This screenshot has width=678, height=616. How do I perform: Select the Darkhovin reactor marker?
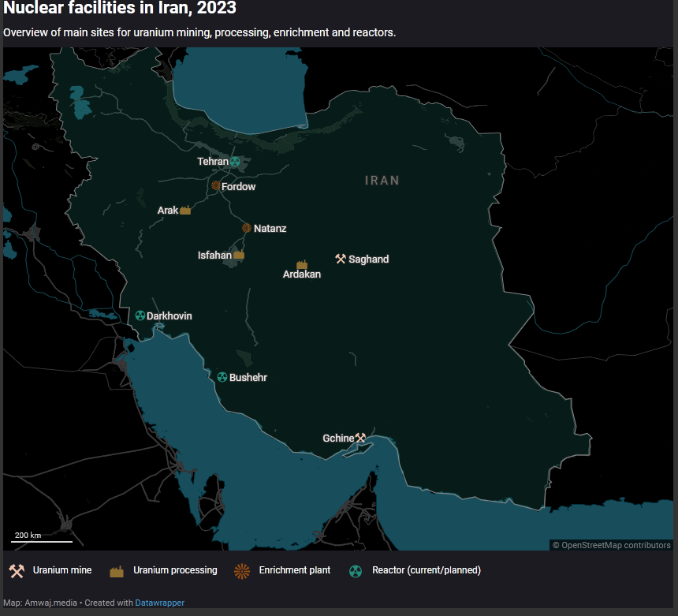click(140, 315)
